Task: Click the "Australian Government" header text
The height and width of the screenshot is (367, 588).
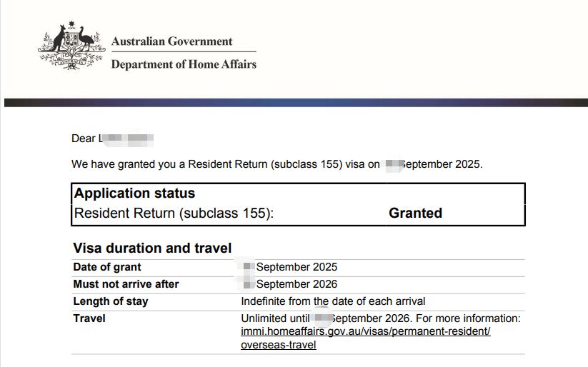Action: [171, 41]
